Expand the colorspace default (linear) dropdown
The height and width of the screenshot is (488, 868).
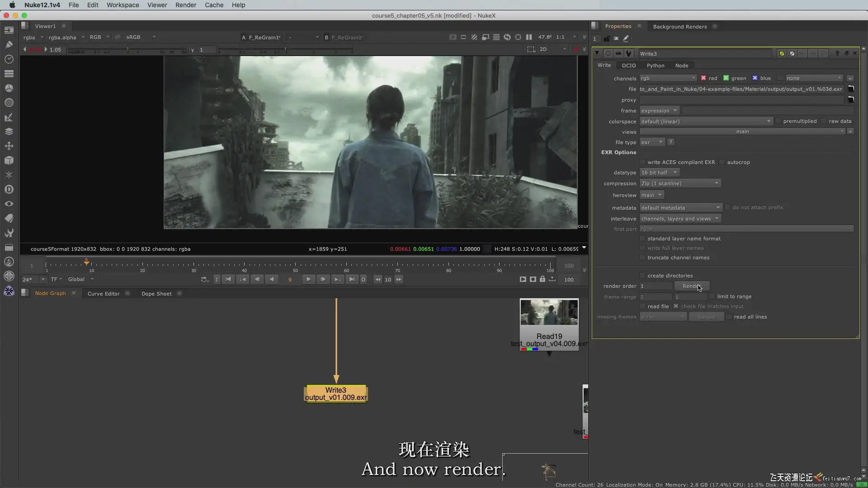[705, 122]
